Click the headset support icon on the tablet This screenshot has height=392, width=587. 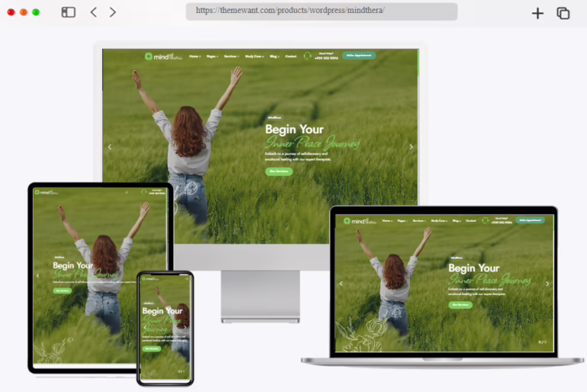point(144,192)
